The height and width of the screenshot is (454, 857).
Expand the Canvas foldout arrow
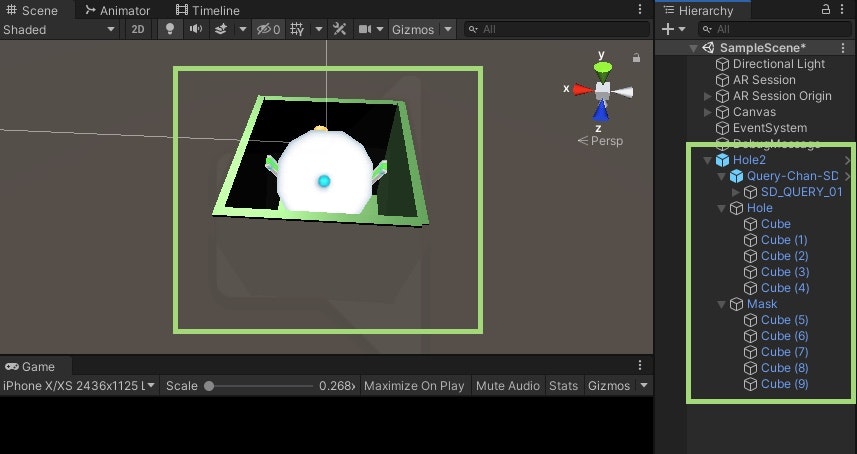708,112
